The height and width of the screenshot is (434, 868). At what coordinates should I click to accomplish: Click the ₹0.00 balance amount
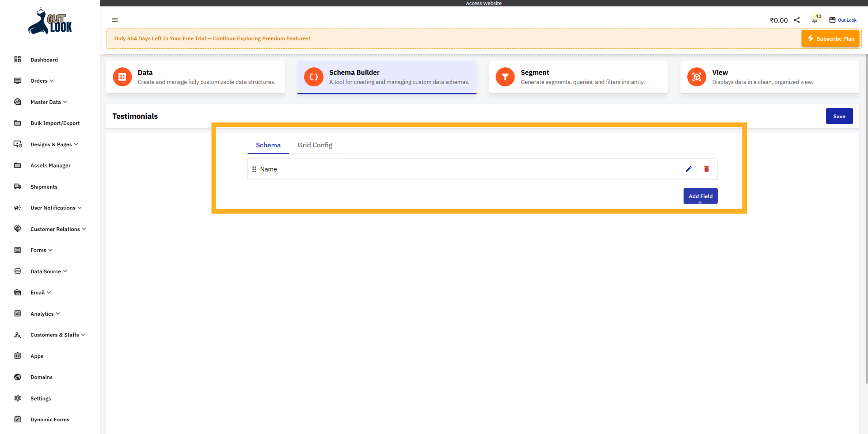tap(779, 20)
